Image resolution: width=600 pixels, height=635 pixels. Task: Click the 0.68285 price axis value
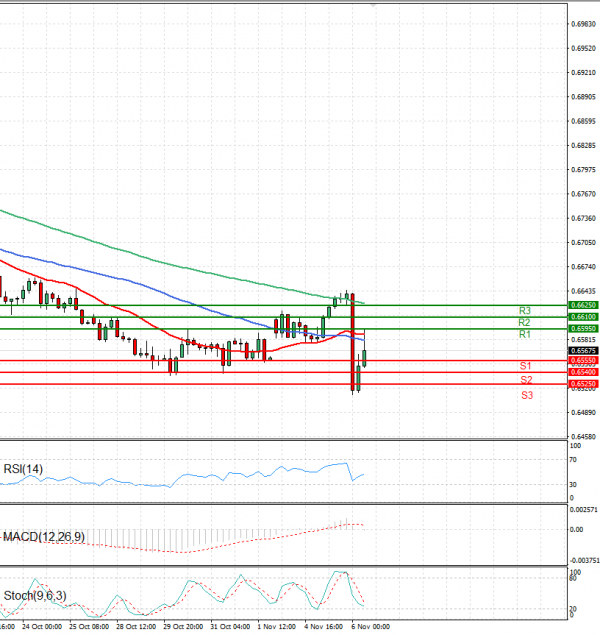click(583, 145)
